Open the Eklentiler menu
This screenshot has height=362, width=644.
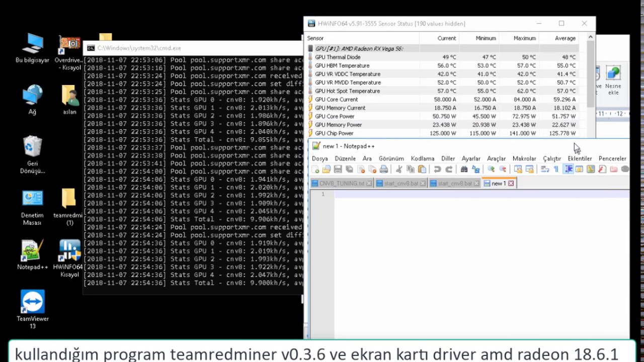pos(580,158)
